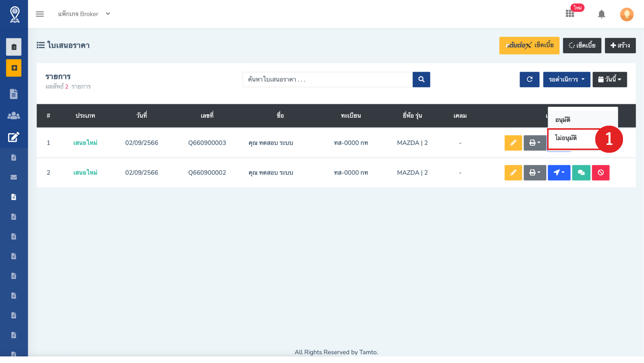Expand the แพ็กเกจ Broker dropdown

[x=84, y=14]
